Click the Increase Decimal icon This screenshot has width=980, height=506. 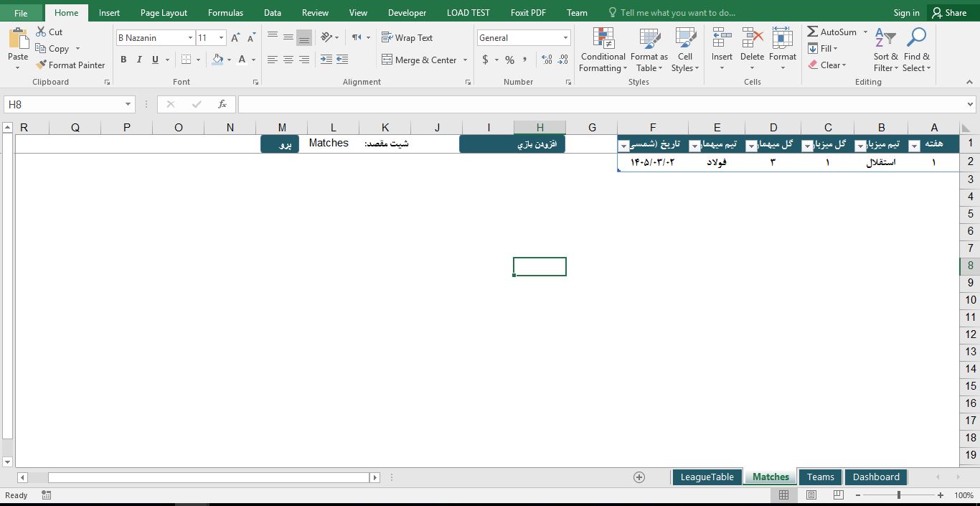[547, 60]
